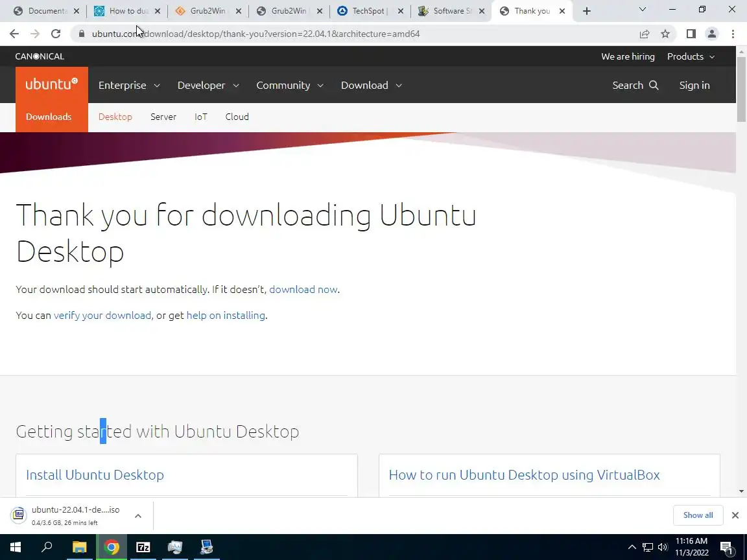
Task: Click Sign in
Action: coord(694,86)
